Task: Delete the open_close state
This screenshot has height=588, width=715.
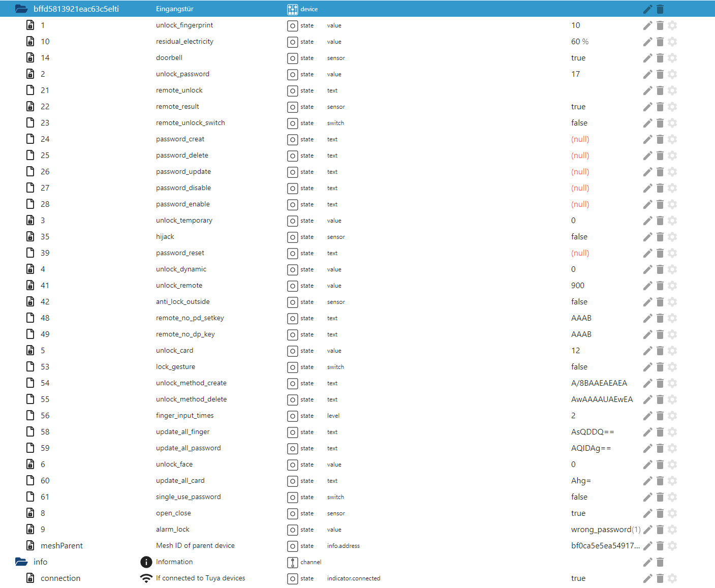Action: (660, 513)
